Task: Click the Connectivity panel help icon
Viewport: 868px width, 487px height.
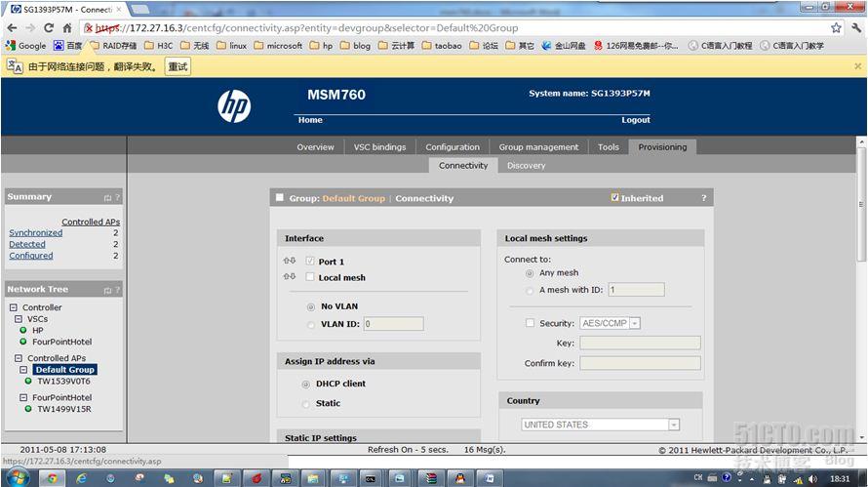Action: 704,198
